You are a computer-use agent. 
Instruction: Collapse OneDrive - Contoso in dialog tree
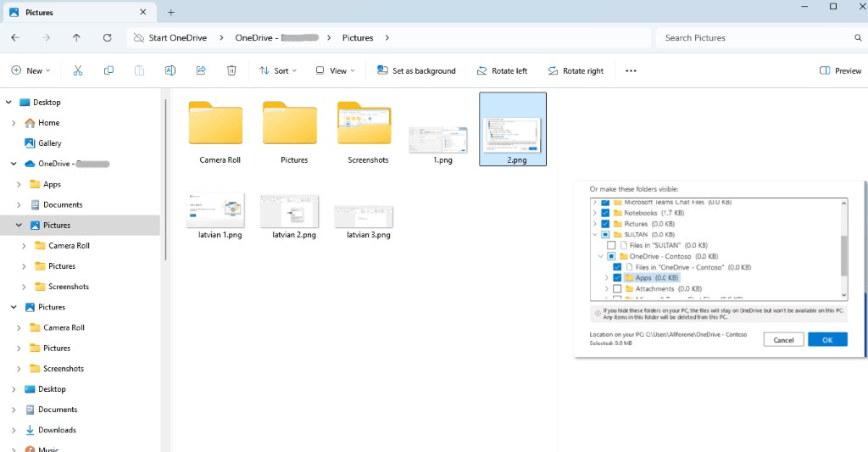click(601, 256)
